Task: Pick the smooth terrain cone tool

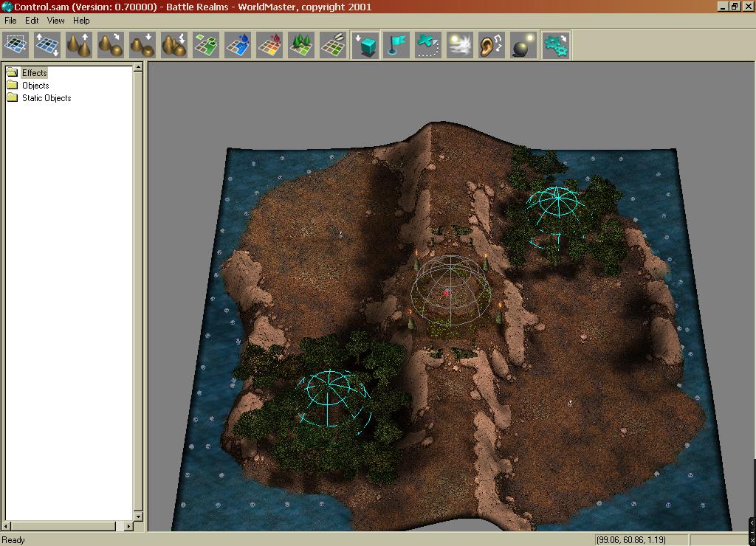Action: click(111, 45)
